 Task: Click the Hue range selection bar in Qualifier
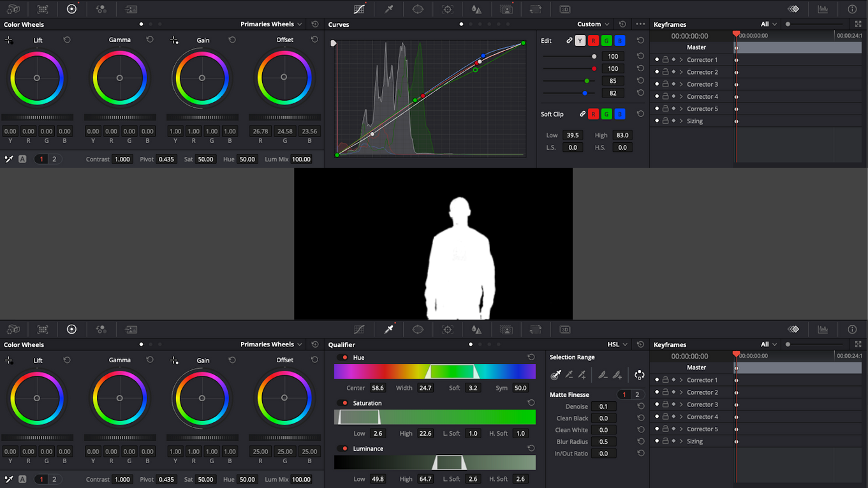click(435, 371)
